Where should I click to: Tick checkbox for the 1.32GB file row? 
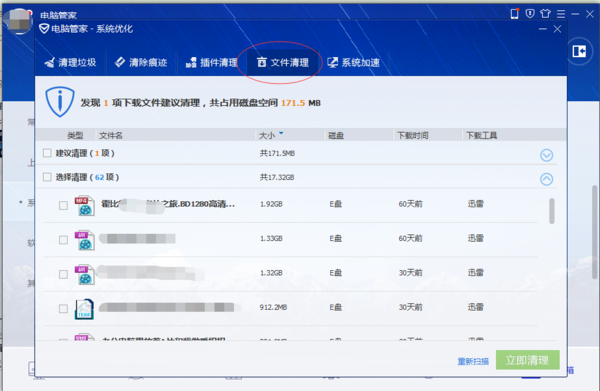click(64, 274)
